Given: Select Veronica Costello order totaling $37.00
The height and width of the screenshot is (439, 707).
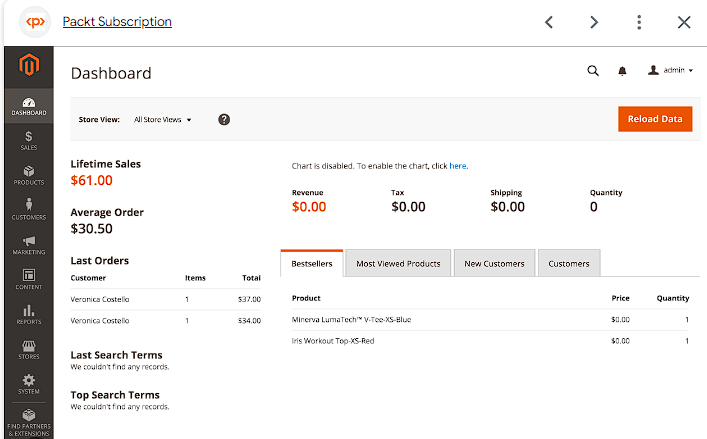Looking at the screenshot, I should pos(165,299).
